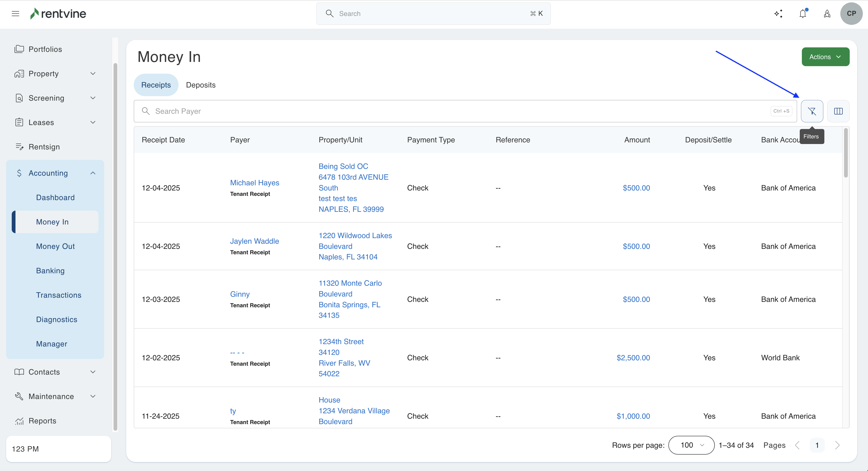Open the notifications bell
Image resolution: width=868 pixels, height=471 pixels.
(803, 13)
